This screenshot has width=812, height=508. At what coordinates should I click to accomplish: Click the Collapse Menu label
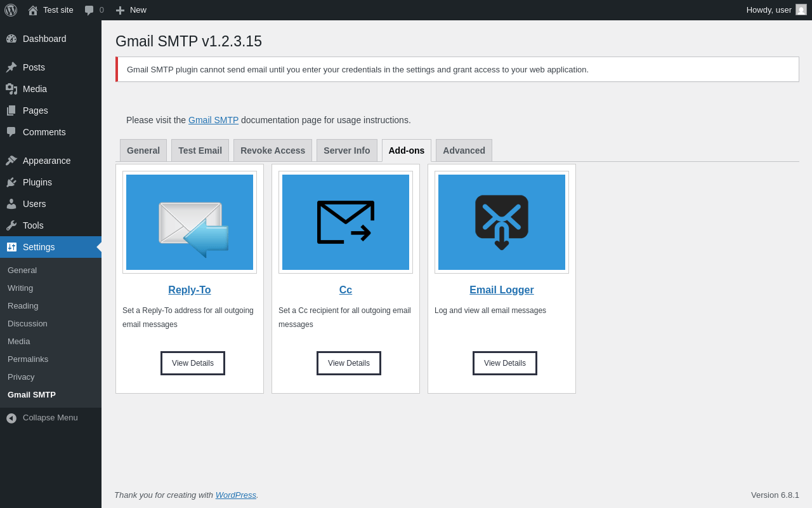pyautogui.click(x=50, y=418)
